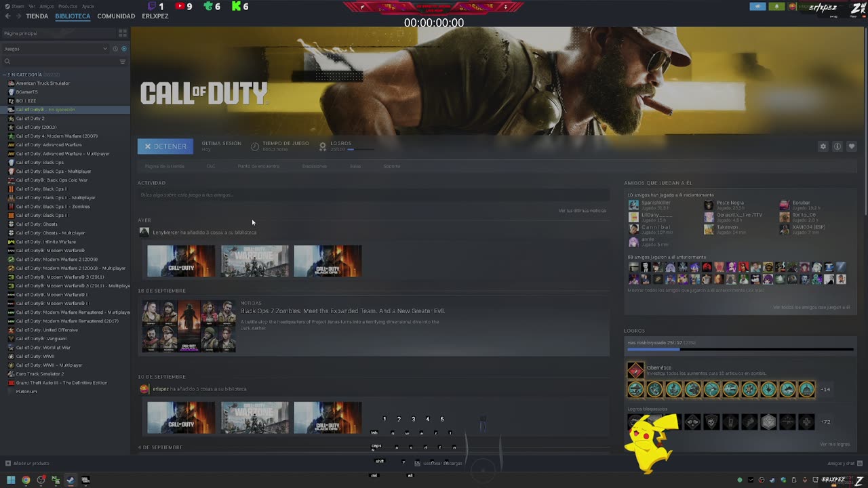The width and height of the screenshot is (868, 488).
Task: Open the Windows Start button
Action: 11,480
